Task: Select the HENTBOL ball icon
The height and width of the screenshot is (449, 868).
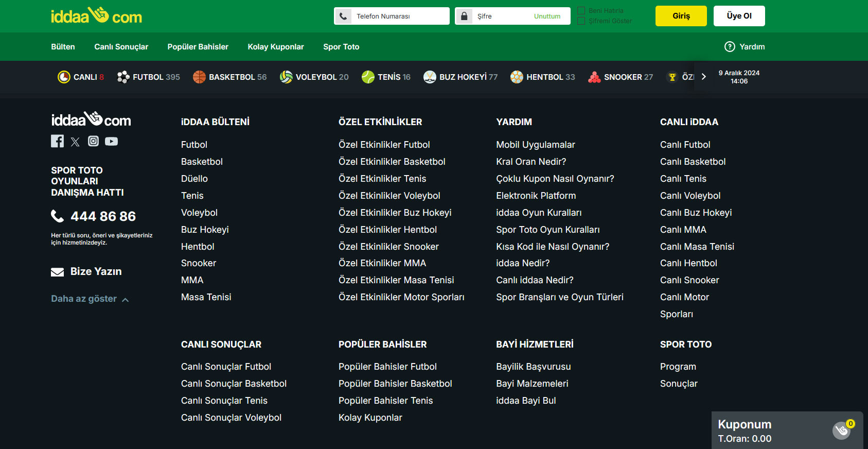Action: coord(517,77)
